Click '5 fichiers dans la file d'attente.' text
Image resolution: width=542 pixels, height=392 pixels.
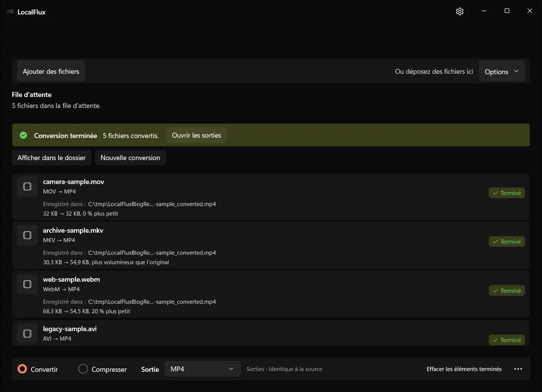(x=56, y=106)
